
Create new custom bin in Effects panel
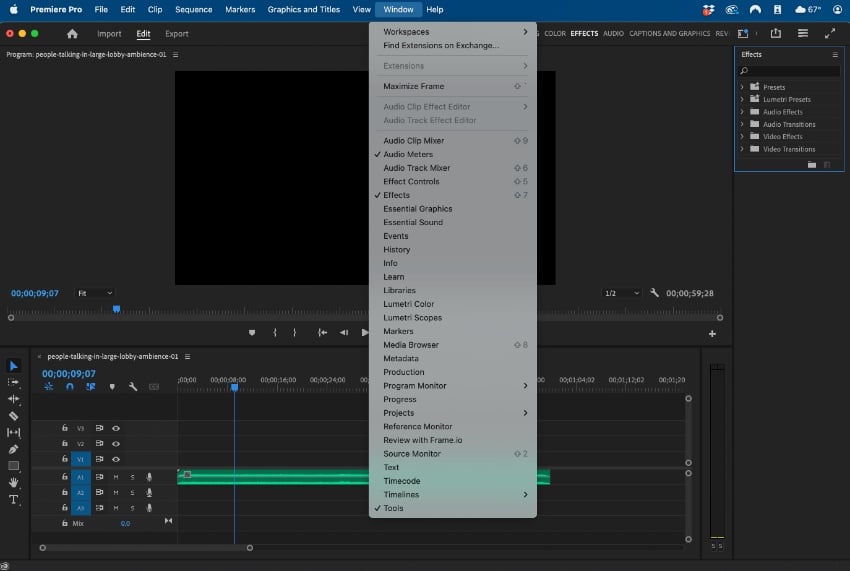coord(812,165)
